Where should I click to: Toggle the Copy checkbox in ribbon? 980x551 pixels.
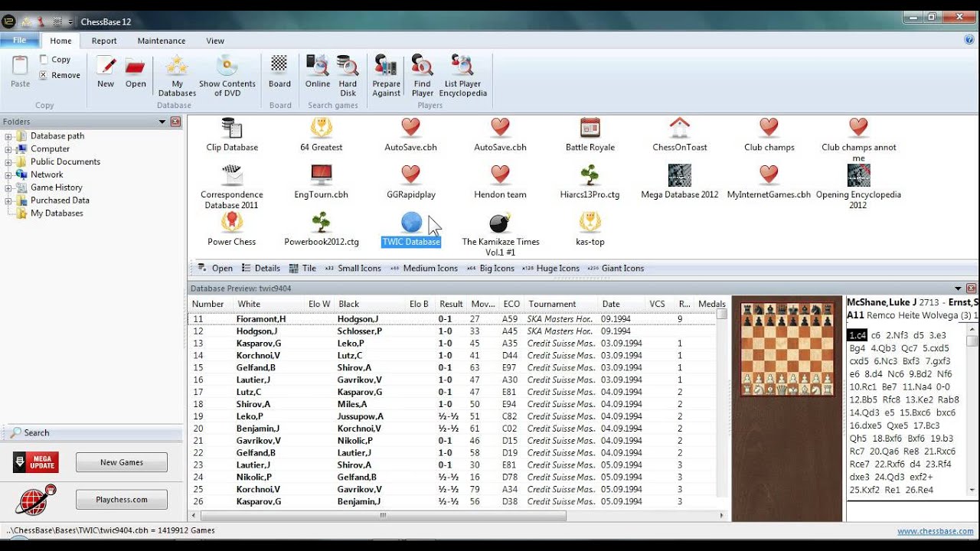click(44, 60)
